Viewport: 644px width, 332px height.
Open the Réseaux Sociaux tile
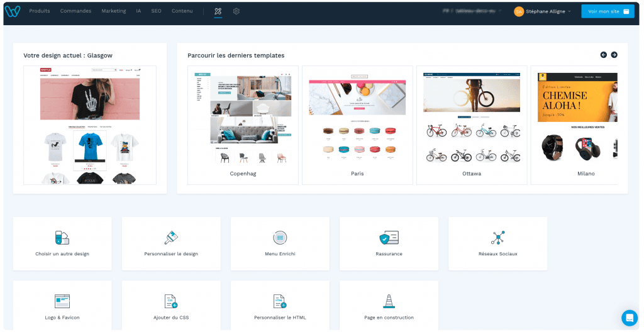tap(498, 244)
